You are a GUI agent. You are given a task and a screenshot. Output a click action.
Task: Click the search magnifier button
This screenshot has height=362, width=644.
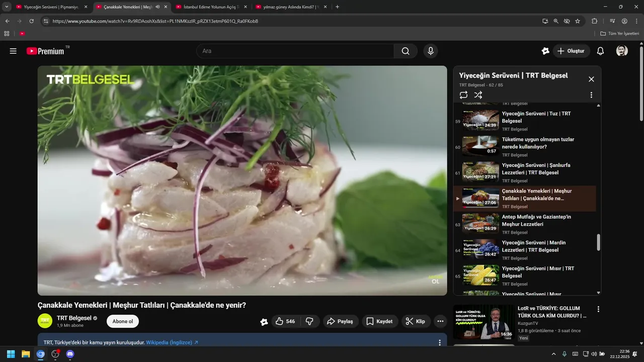tap(406, 51)
